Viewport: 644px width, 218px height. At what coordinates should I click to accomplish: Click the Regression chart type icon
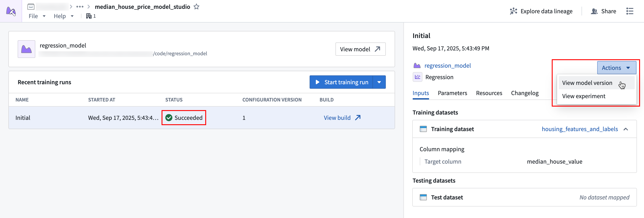point(417,77)
